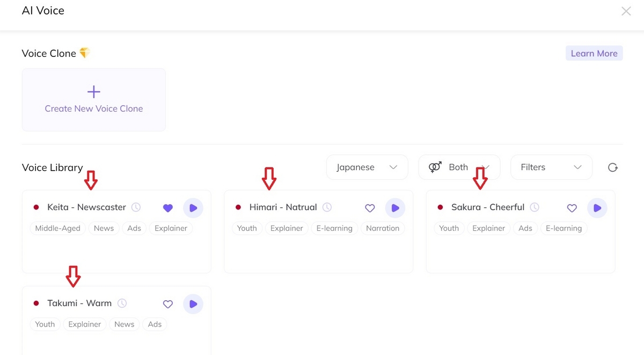
Task: Click E-learning tag on Sakura card
Action: 564,228
